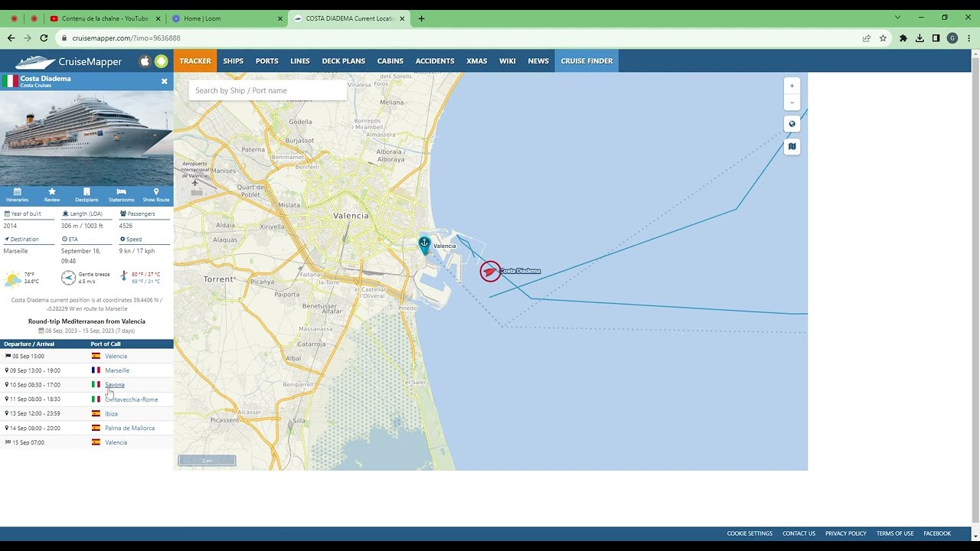Screen dimensions: 980x551
Task: Reload the page in the browser
Action: pyautogui.click(x=44, y=37)
